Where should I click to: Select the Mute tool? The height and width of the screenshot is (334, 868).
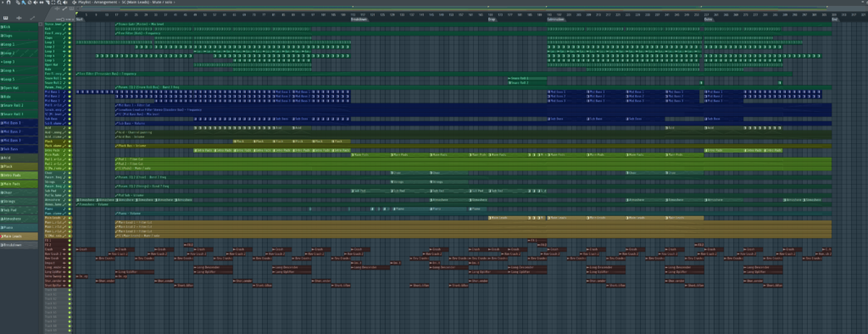[36, 3]
